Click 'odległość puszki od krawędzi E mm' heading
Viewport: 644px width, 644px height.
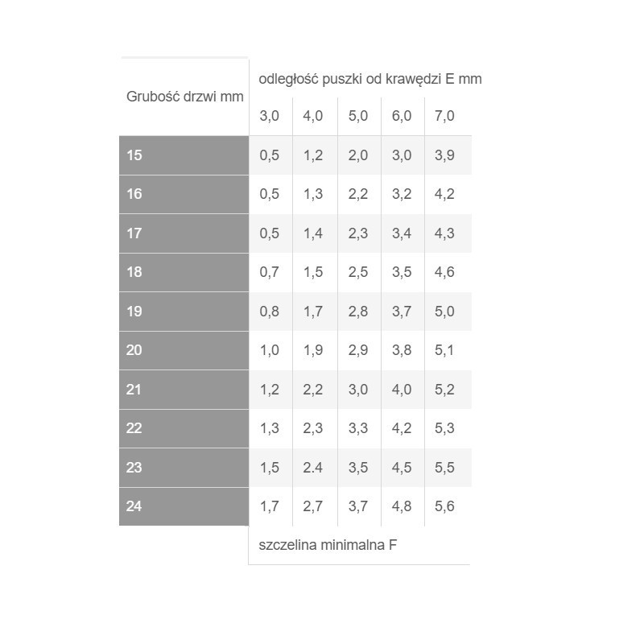click(370, 79)
